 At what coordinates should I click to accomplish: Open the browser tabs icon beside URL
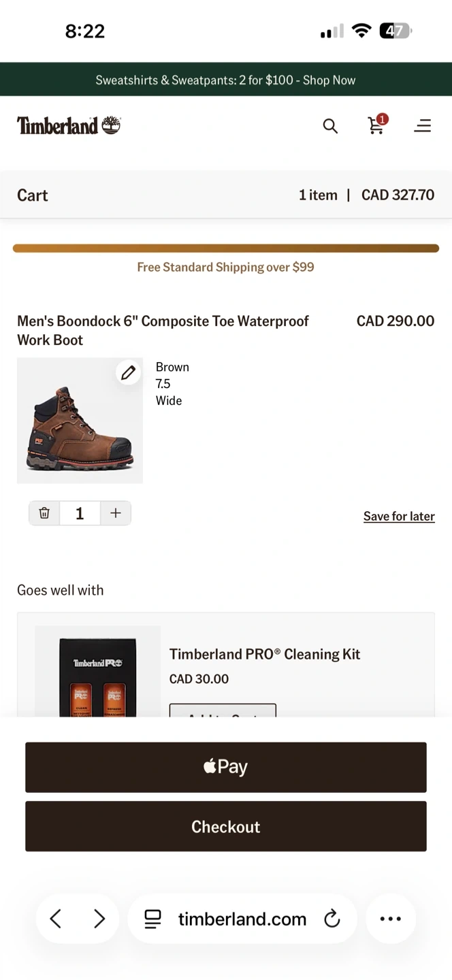coord(153,919)
